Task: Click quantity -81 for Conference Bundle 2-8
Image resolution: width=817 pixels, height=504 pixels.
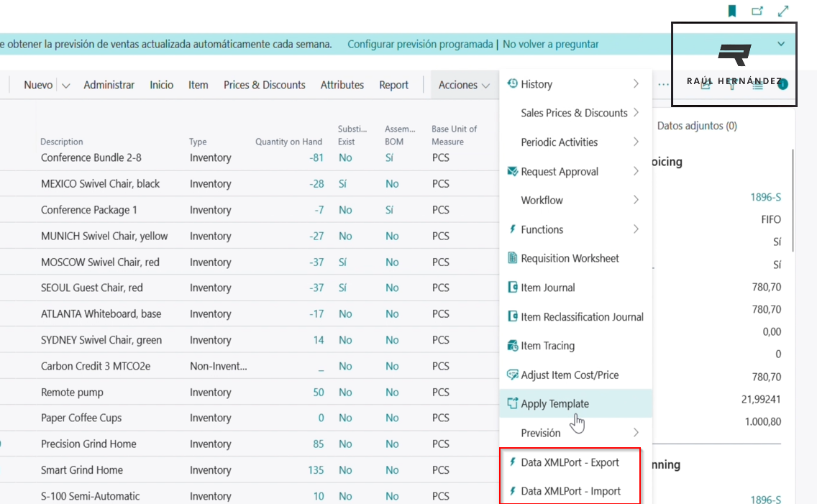Action: click(316, 157)
